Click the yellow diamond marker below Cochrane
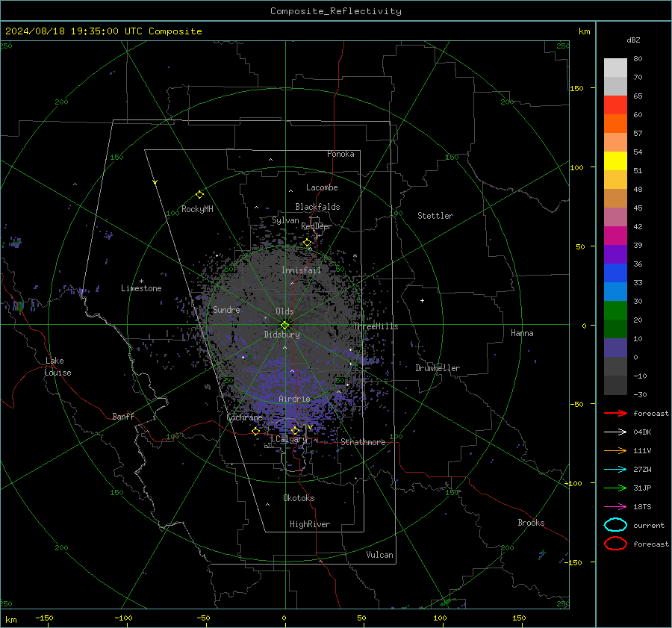 click(x=256, y=432)
